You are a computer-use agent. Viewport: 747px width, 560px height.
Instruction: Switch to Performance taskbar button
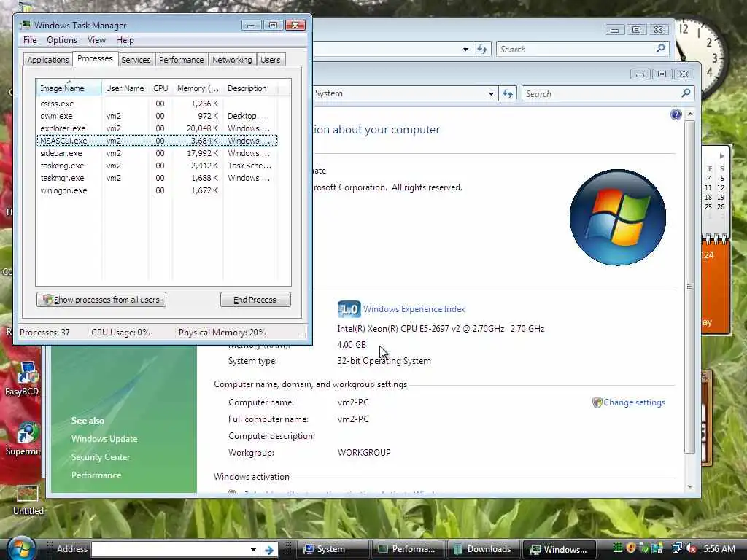[x=407, y=550]
